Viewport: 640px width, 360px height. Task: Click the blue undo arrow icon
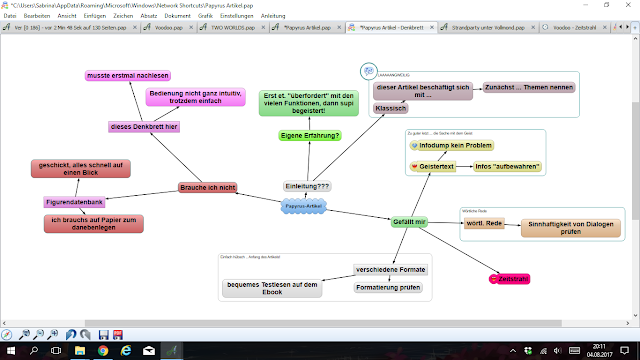click(x=71, y=335)
